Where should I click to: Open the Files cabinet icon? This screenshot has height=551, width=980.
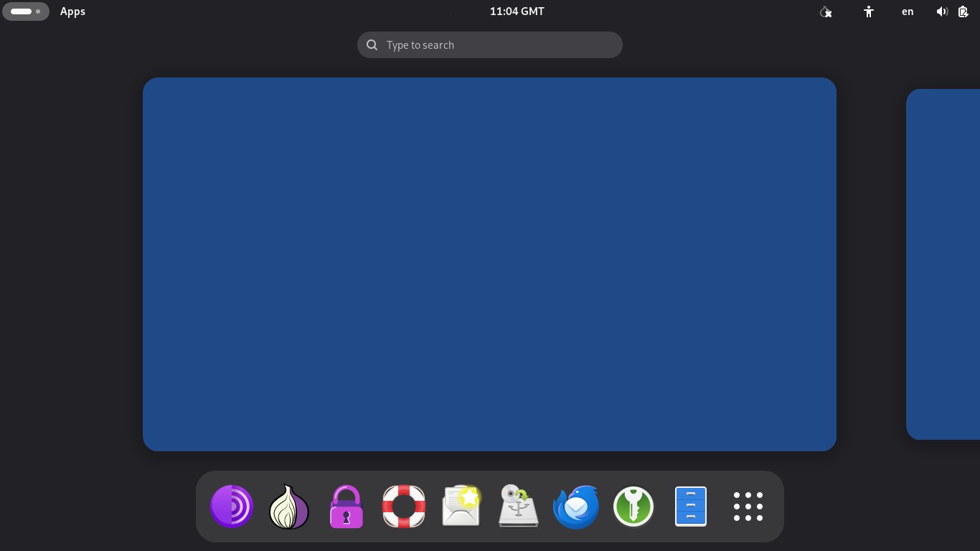[x=691, y=507]
